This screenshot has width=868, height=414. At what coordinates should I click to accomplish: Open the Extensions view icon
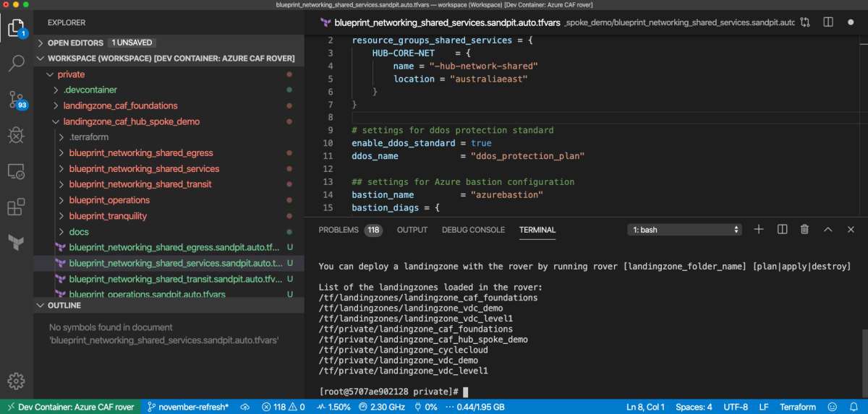coord(16,207)
